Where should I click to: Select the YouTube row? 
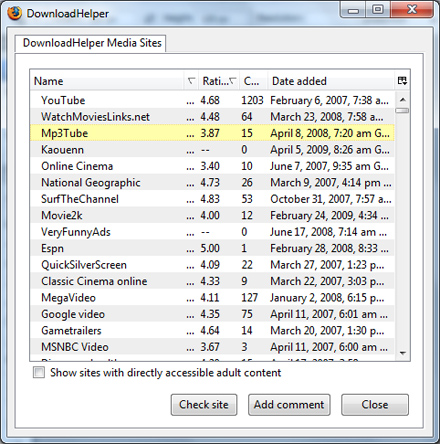tap(212, 100)
